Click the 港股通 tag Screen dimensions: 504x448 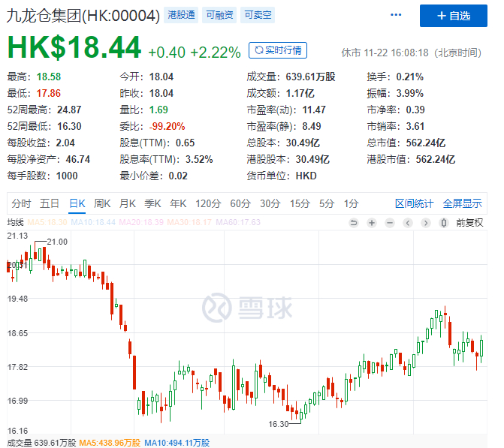click(x=181, y=15)
